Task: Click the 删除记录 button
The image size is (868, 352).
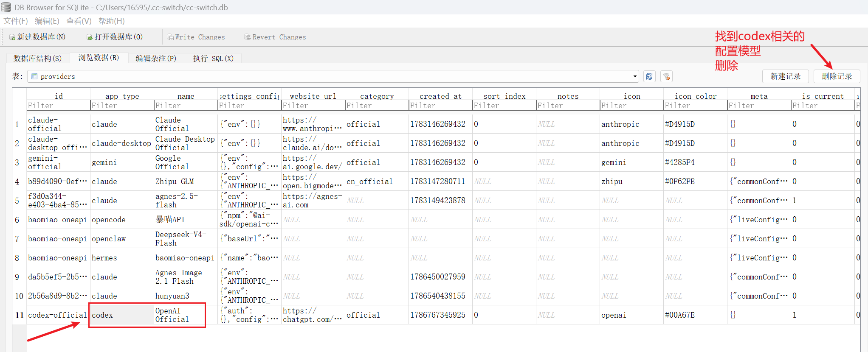Action: (837, 76)
